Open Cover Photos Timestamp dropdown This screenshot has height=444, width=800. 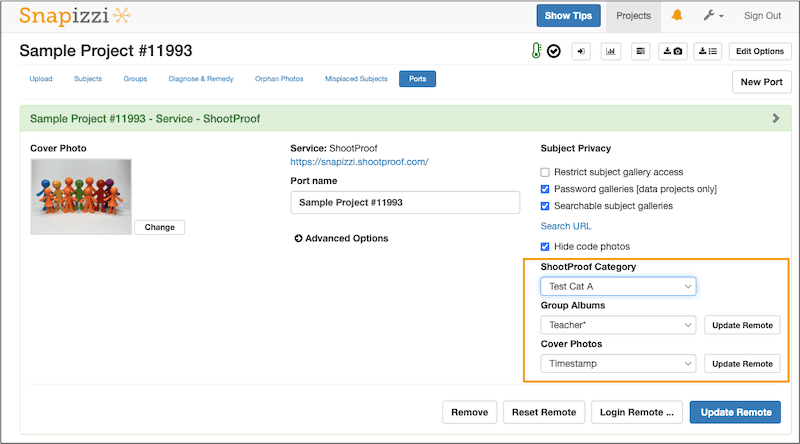click(x=618, y=363)
